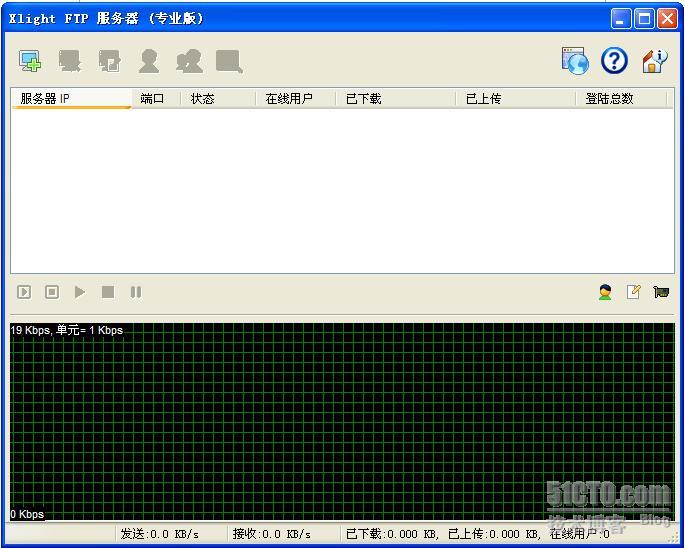Sort by the 已下载 column header
685x548 pixels.
click(396, 99)
